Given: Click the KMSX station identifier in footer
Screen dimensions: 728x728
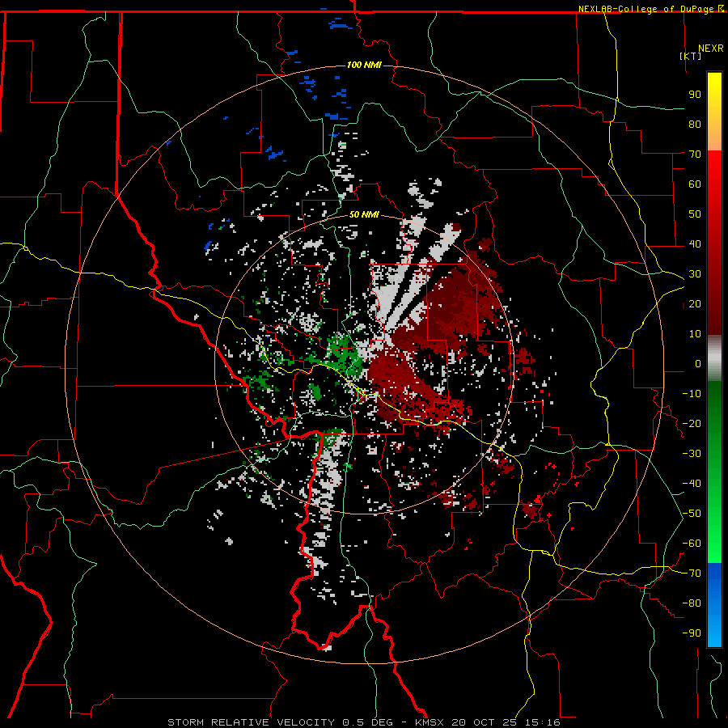Looking at the screenshot, I should [430, 722].
